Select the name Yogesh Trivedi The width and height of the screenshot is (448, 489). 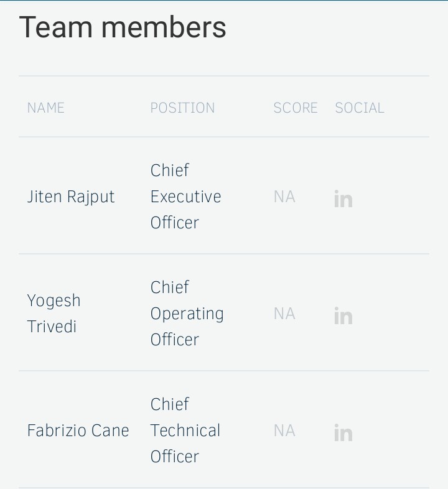[54, 314]
